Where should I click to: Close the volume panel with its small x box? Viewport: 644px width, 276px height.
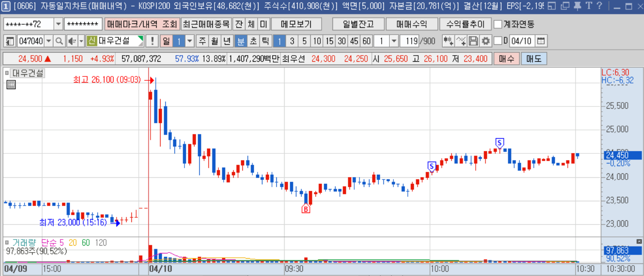639,241
